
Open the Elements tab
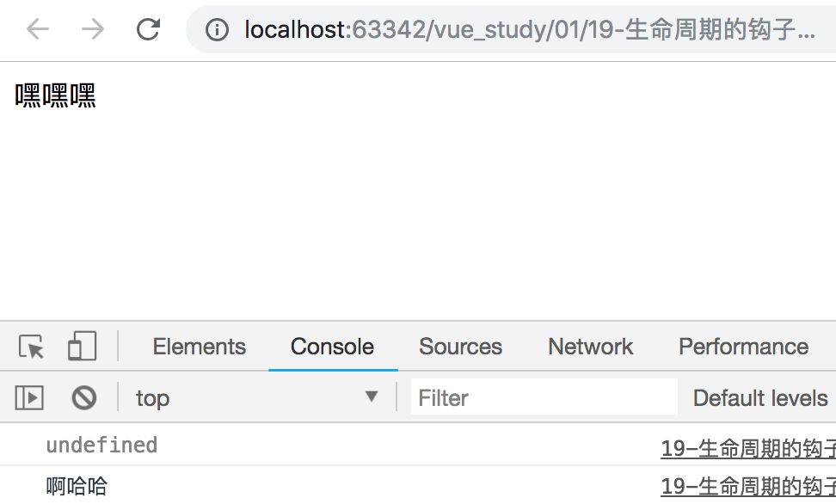tap(200, 347)
